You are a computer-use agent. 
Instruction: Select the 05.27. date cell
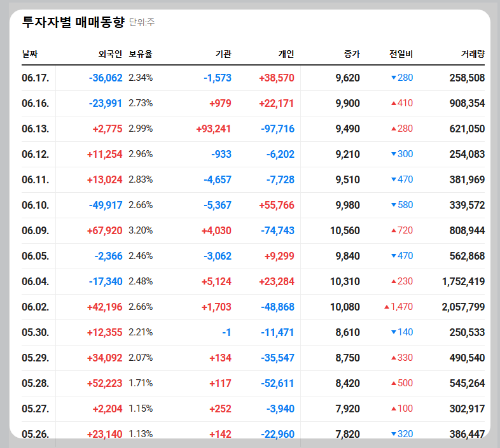(x=36, y=409)
